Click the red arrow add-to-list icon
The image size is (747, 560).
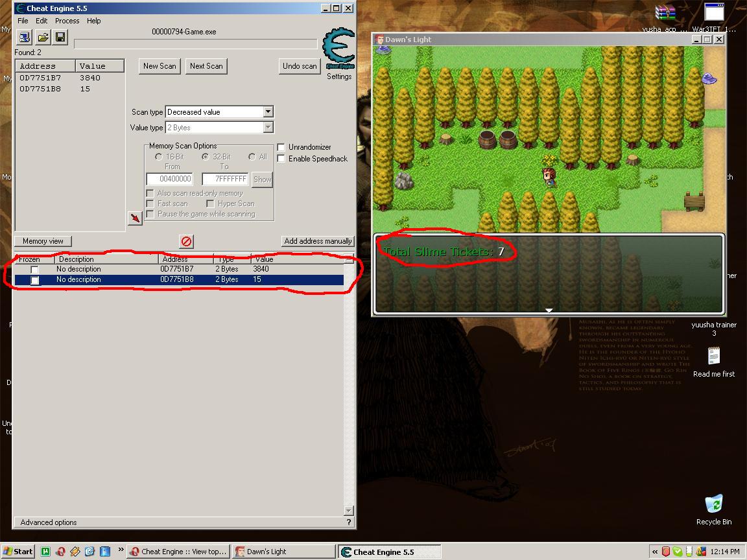[136, 218]
